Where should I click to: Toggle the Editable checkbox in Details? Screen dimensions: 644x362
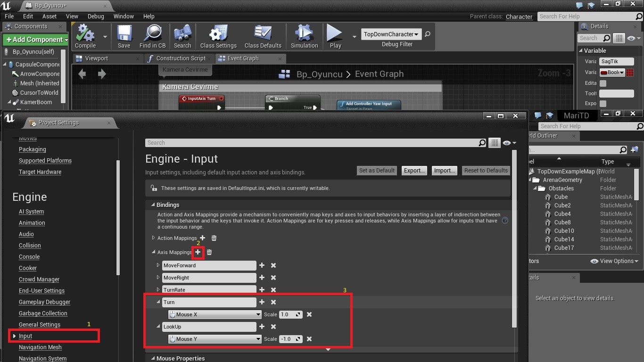coord(603,83)
